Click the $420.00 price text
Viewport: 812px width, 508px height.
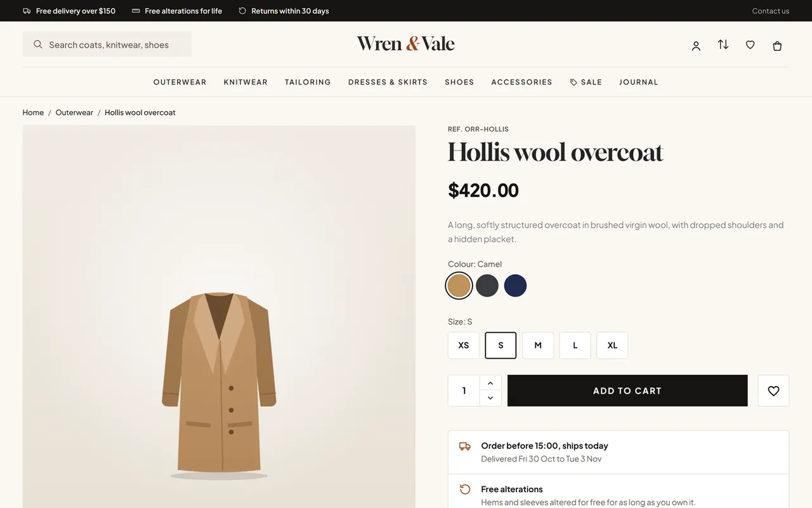(483, 190)
